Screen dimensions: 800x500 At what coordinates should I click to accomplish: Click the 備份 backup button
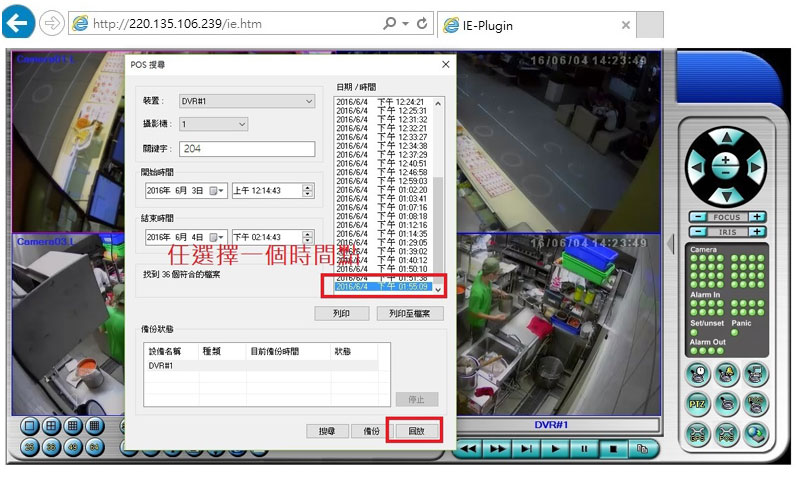[371, 431]
